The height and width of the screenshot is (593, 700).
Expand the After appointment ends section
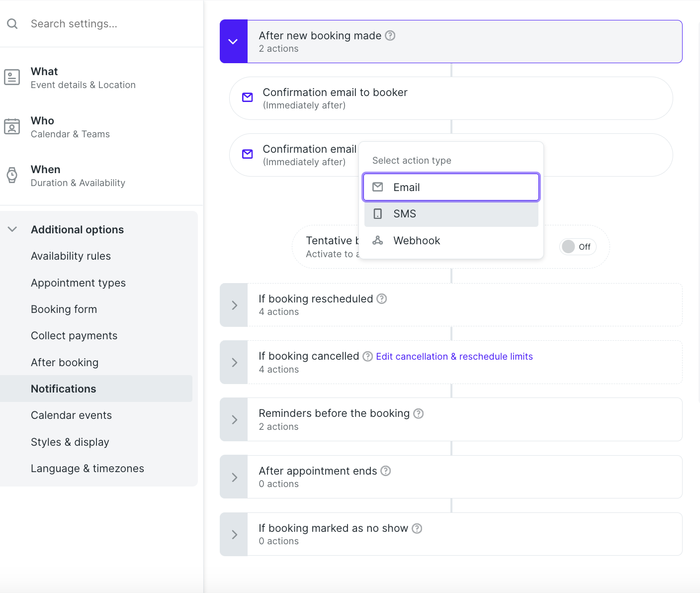tap(234, 477)
